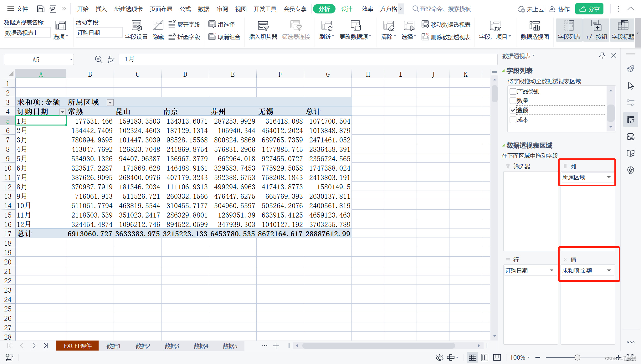641x364 pixels.
Task: Click the 更改数据源 (Change Data Source) icon
Action: tap(355, 26)
